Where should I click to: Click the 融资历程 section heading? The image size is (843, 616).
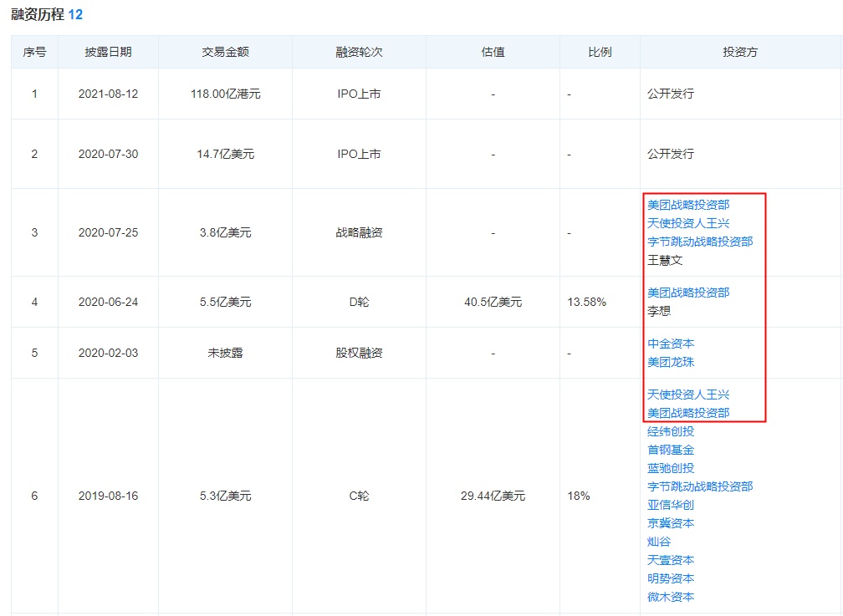(x=38, y=14)
